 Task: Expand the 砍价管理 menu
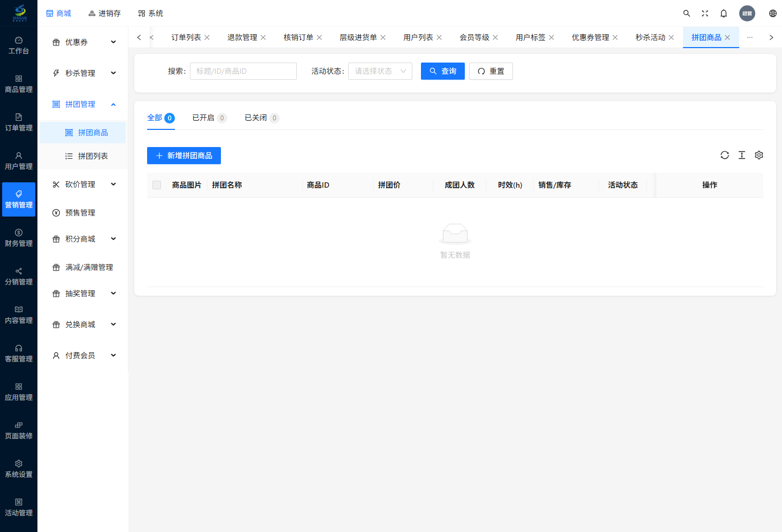pos(83,184)
